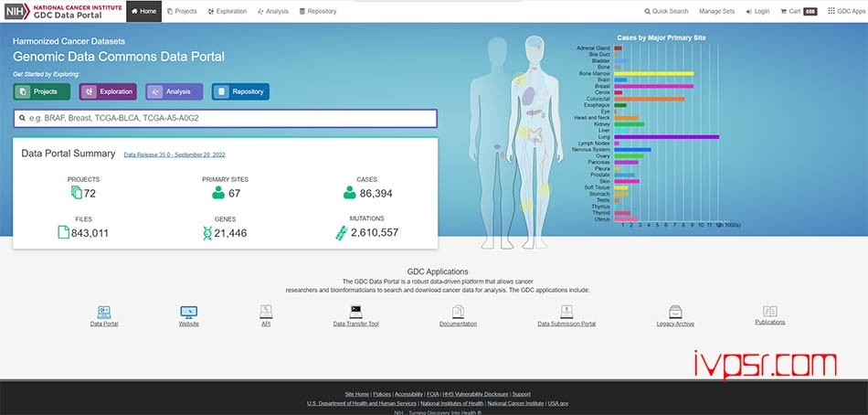The image size is (868, 415).
Task: Click the Genes DNA icon beside 21,446
Action: click(x=207, y=233)
